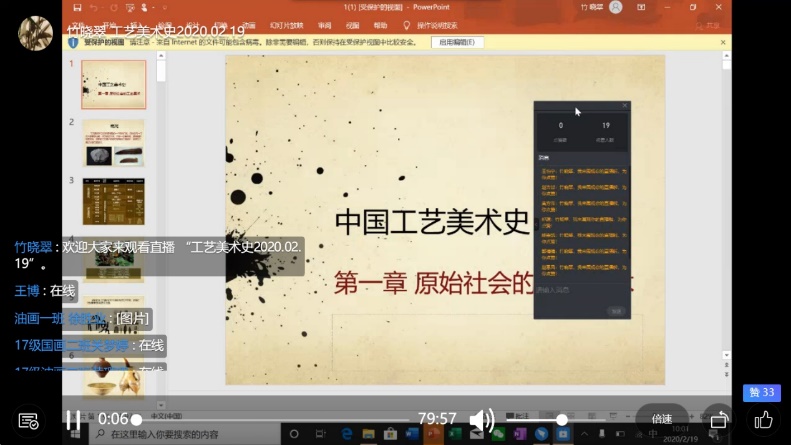The image size is (791, 445).
Task: Open the 倍速 playback speed menu
Action: pyautogui.click(x=661, y=419)
